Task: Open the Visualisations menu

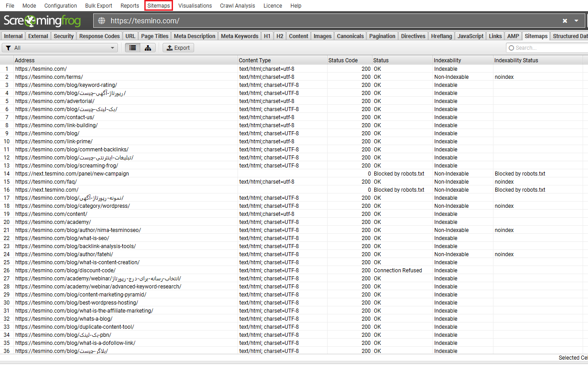Action: [195, 6]
